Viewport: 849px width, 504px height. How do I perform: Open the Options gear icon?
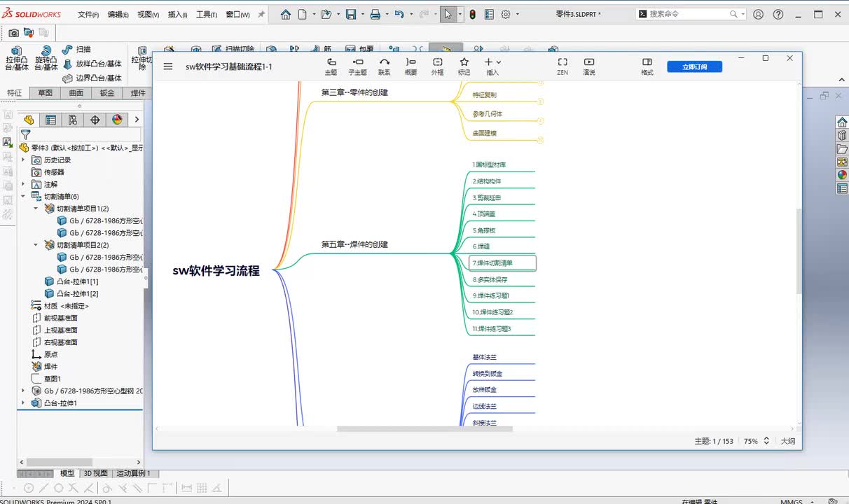[506, 14]
